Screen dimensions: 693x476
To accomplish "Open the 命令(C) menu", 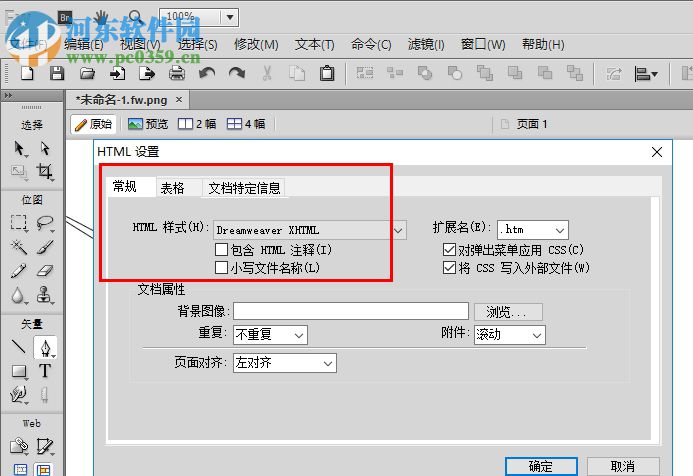I will tap(371, 45).
